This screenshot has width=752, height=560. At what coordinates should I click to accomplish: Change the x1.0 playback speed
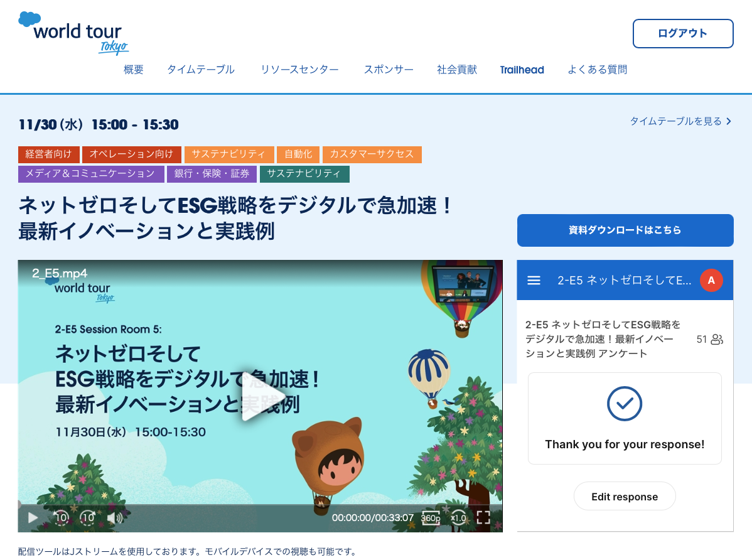coord(458,518)
